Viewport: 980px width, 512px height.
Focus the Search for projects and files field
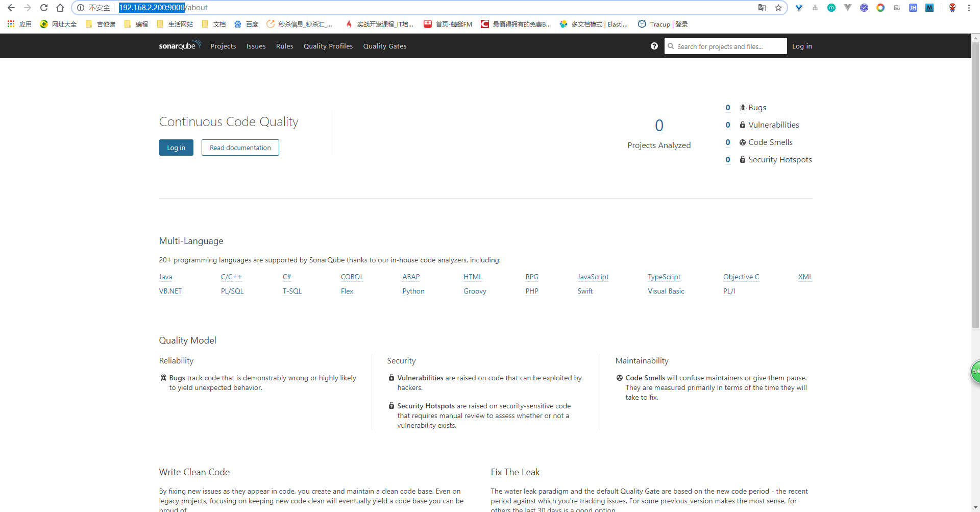[x=725, y=46]
